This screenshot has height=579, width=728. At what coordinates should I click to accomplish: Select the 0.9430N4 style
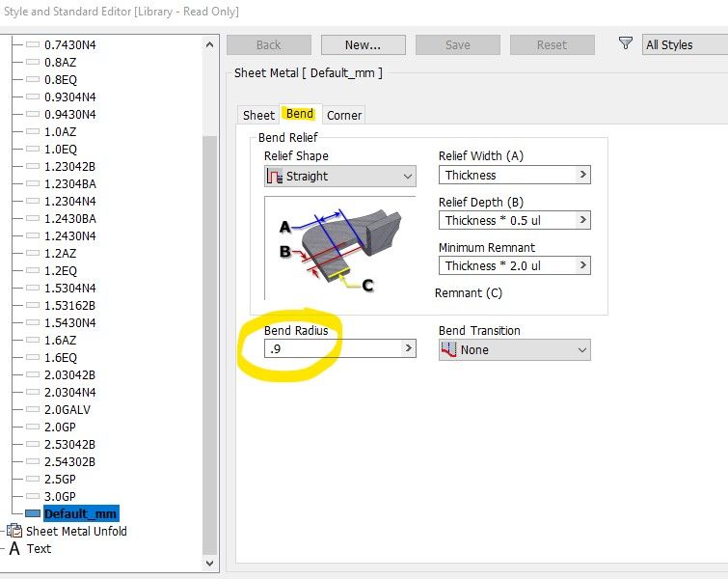(x=70, y=114)
